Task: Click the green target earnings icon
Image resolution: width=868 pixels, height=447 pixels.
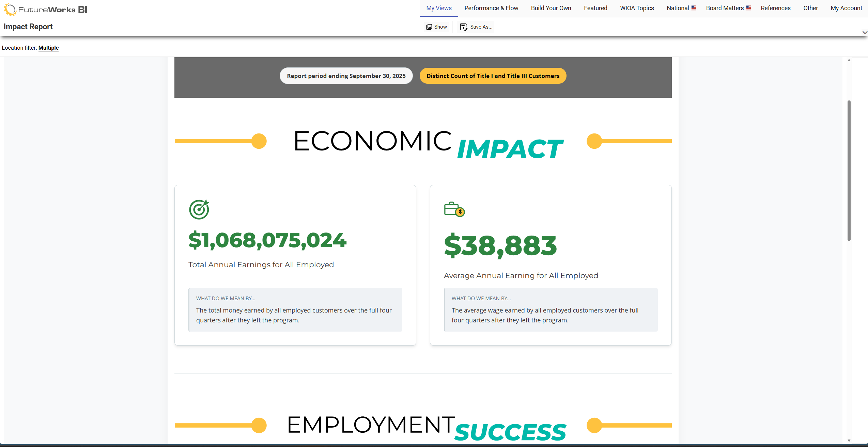Action: click(199, 209)
